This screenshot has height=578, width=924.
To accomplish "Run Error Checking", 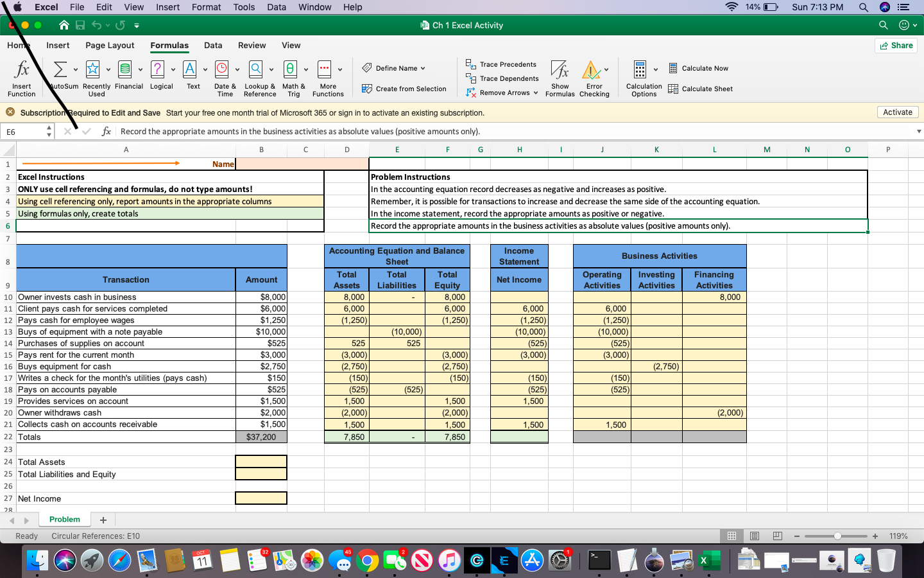I will (x=594, y=77).
